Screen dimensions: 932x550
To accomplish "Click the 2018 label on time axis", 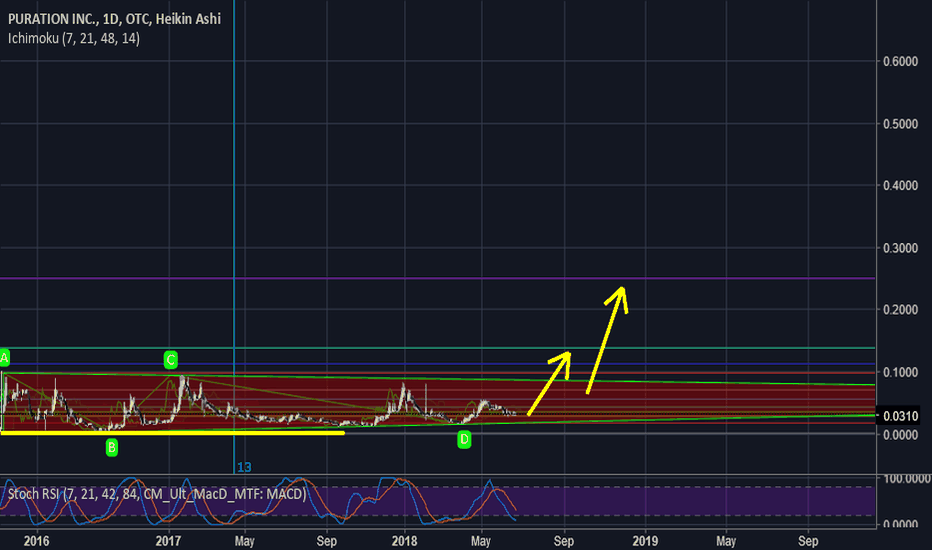I will tap(405, 541).
